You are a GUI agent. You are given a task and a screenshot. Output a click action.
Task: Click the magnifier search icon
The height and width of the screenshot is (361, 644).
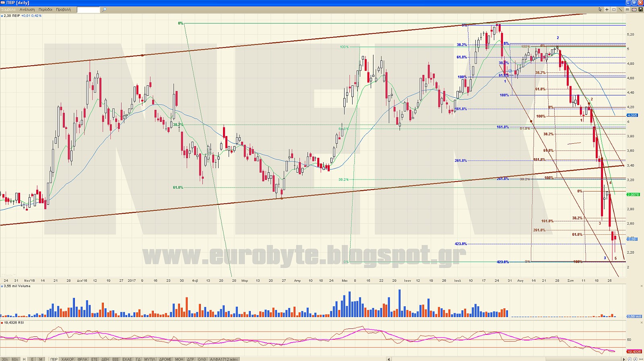click(x=104, y=10)
